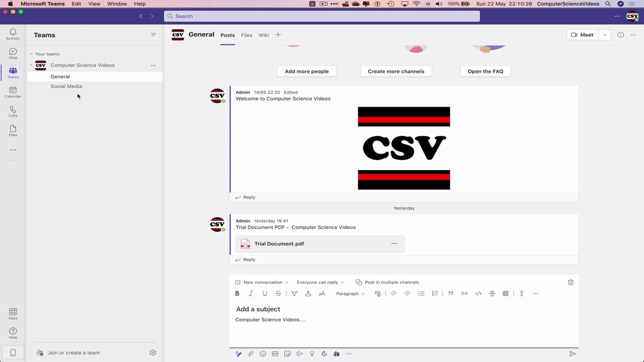The height and width of the screenshot is (362, 644).
Task: Open Trial Document.pdf more options
Action: click(x=394, y=244)
